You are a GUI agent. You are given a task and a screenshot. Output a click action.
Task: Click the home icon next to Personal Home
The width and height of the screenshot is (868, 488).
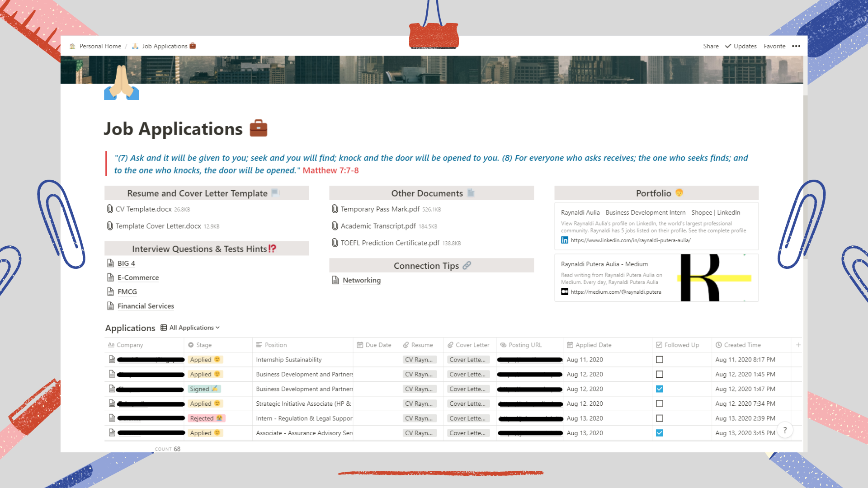72,46
